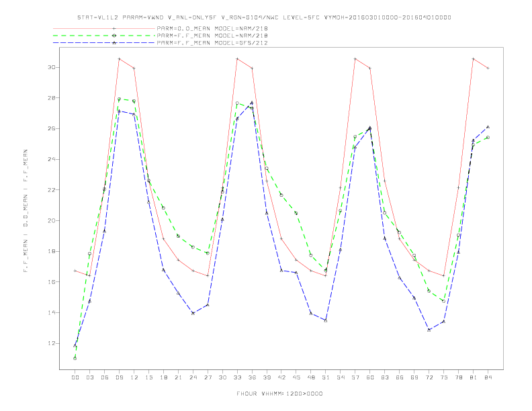532x411 pixels.
Task: Click y-axis tick label 16
Action: (x=52, y=282)
